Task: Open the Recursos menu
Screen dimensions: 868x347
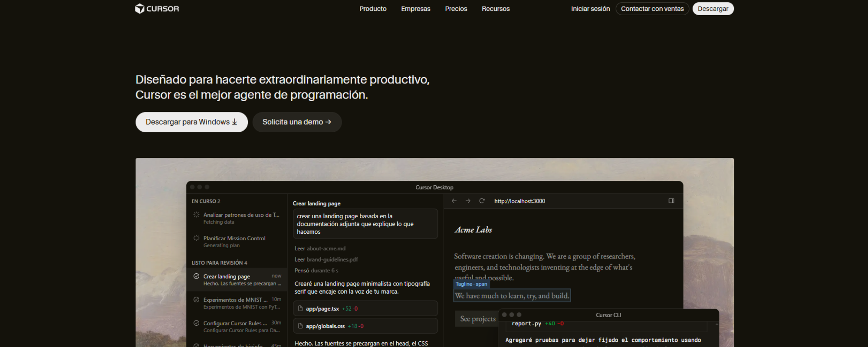Action: 496,9
